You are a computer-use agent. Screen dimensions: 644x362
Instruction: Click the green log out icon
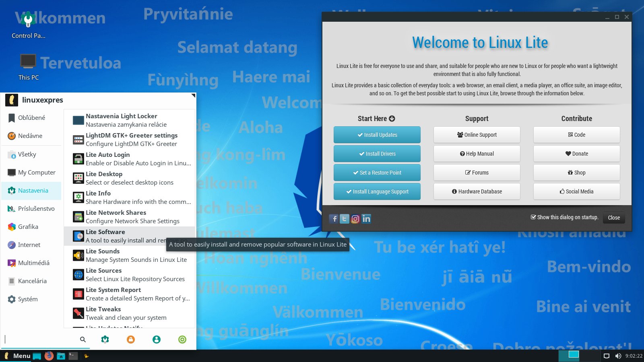coord(182,339)
